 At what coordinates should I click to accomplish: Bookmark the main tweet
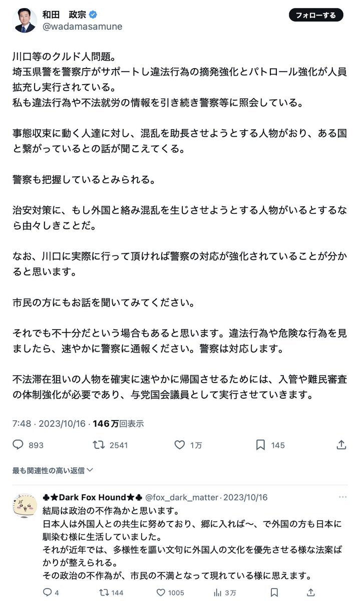(x=260, y=445)
